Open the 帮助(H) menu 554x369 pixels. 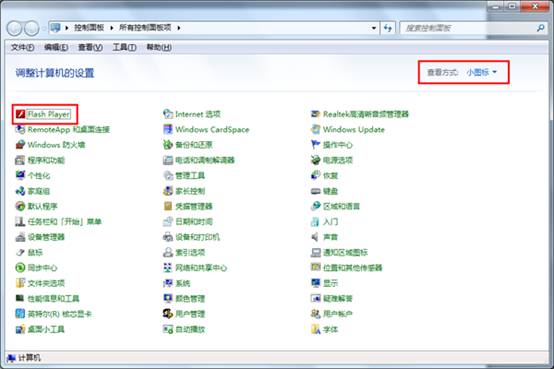tap(159, 47)
